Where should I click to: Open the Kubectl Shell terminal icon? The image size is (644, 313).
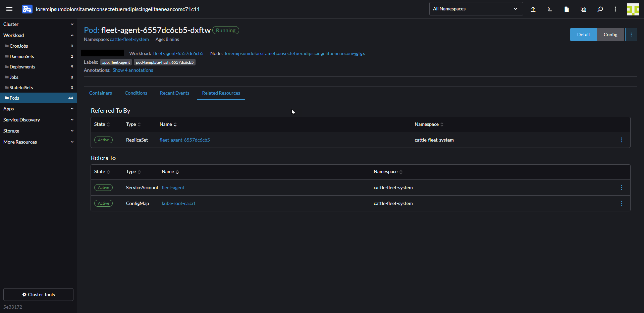click(x=550, y=9)
